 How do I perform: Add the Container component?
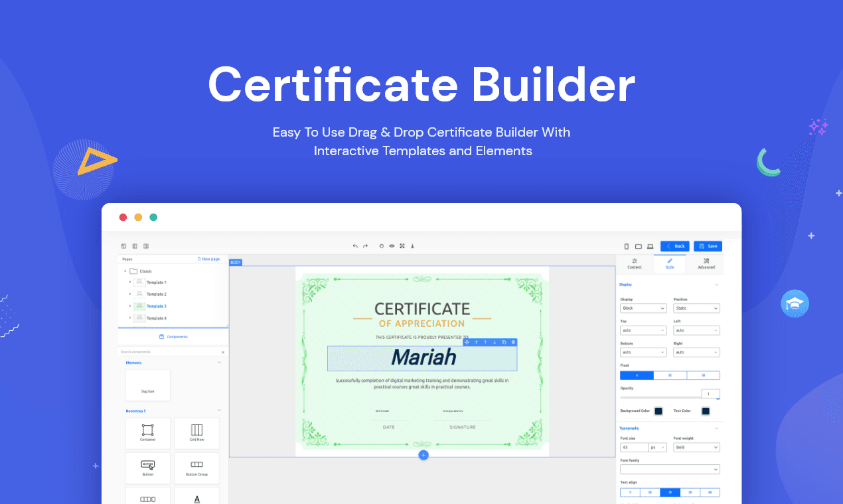point(148,433)
